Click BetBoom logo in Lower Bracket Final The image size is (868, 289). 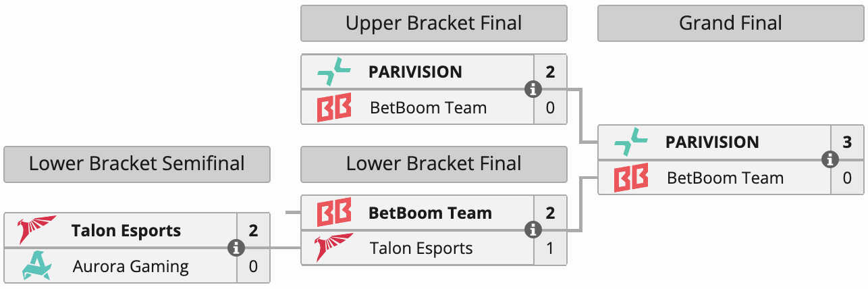tap(334, 213)
